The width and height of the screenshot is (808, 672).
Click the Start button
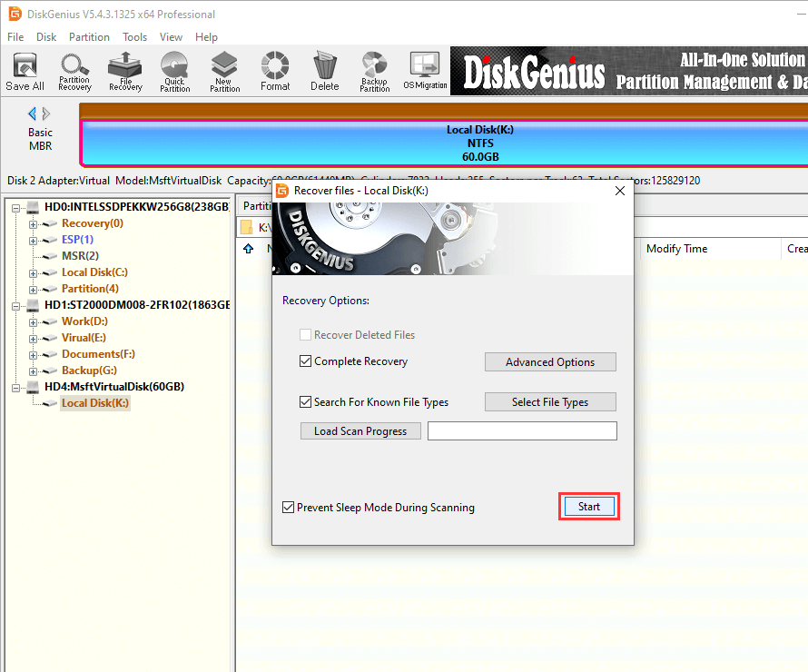tap(588, 507)
